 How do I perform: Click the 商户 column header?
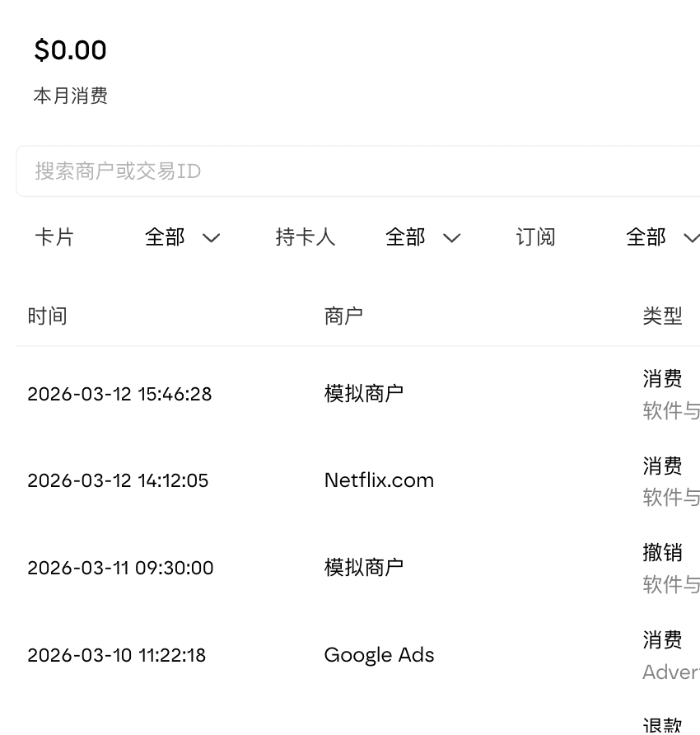tap(343, 316)
